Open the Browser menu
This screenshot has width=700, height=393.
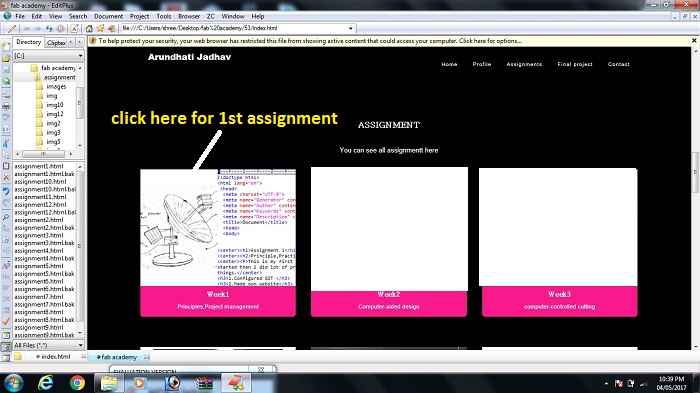click(189, 16)
